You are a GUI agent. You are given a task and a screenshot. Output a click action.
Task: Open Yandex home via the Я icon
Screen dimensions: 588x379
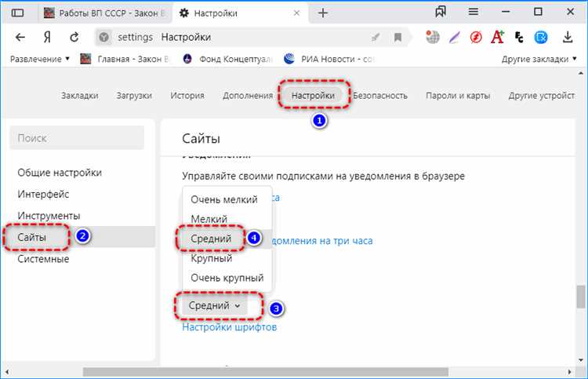click(47, 37)
